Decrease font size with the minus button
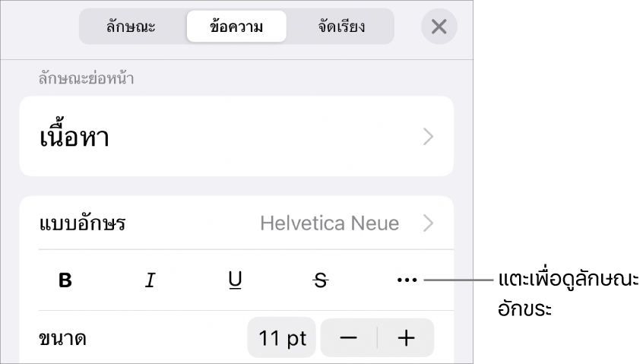643x364 pixels. tap(349, 338)
